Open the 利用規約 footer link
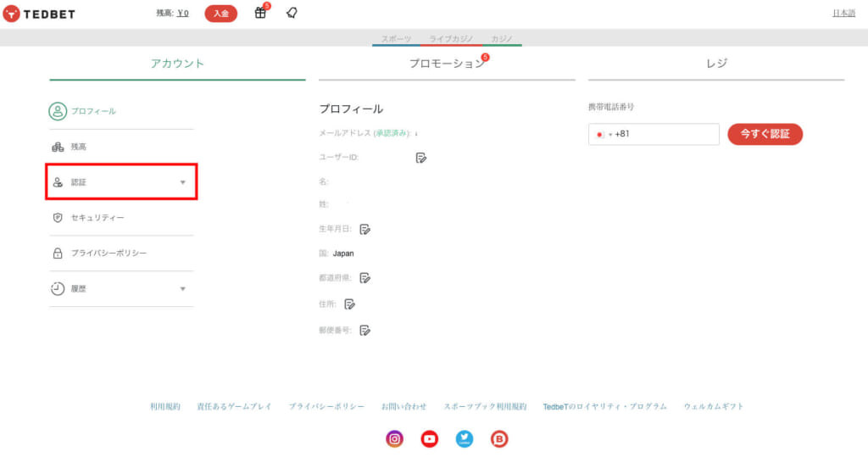The height and width of the screenshot is (457, 868). pyautogui.click(x=165, y=407)
